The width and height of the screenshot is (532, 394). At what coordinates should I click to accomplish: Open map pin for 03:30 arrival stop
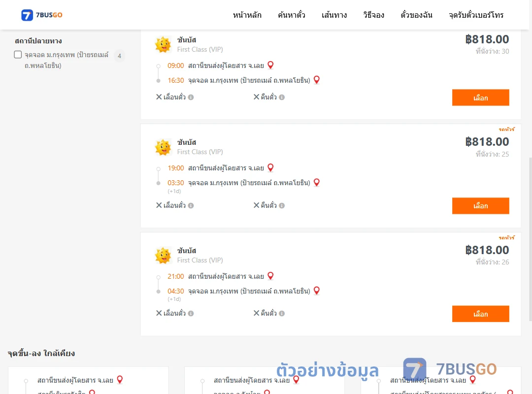coord(317,183)
